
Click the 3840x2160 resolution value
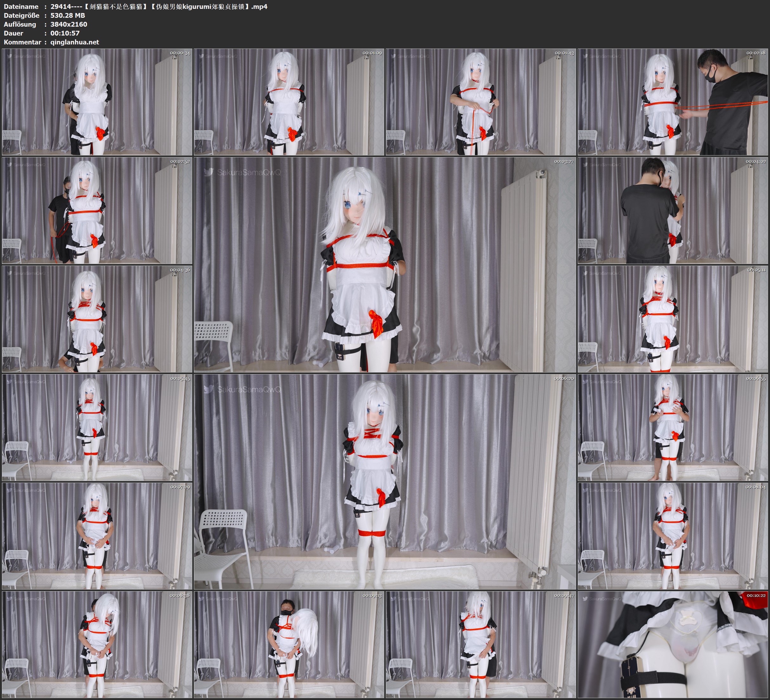coord(69,24)
